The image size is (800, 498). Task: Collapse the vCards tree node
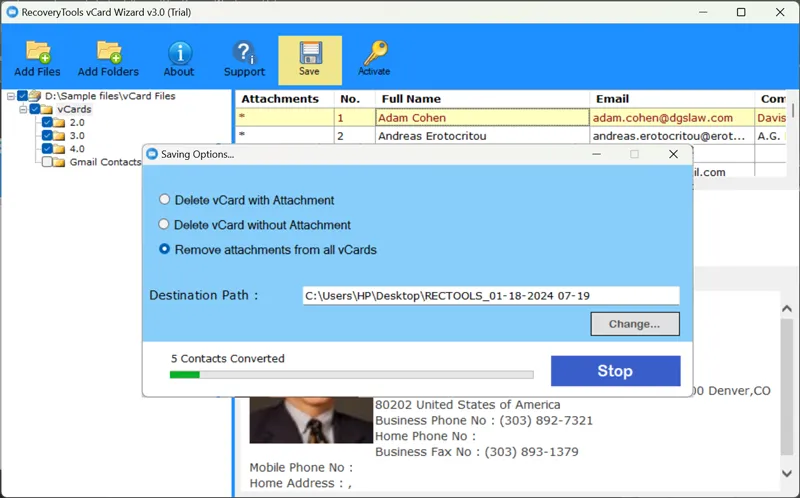(x=23, y=109)
